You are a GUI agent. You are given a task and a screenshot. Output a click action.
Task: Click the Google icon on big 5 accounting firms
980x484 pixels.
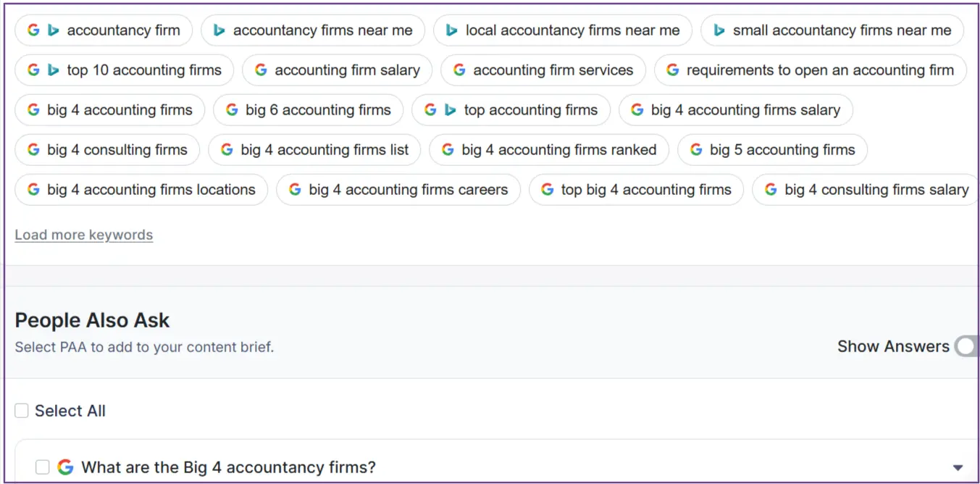click(695, 149)
